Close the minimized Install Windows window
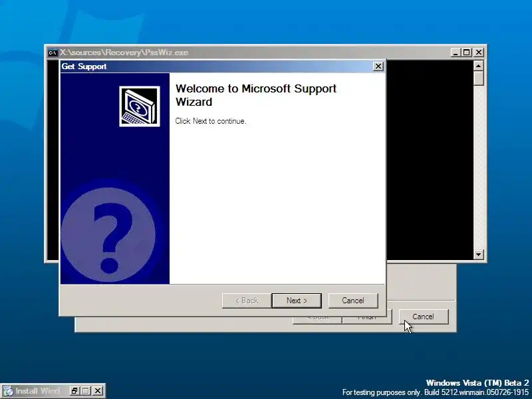Screen dimensions: 532x399 (97, 391)
